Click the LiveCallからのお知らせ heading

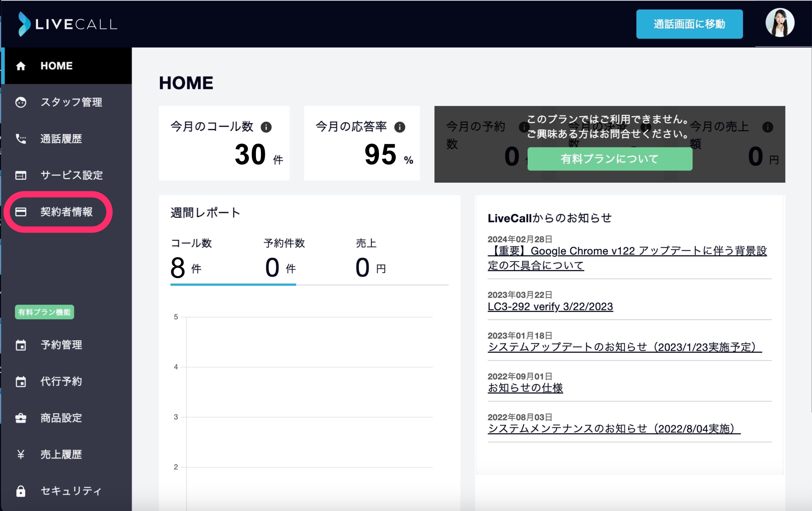550,218
